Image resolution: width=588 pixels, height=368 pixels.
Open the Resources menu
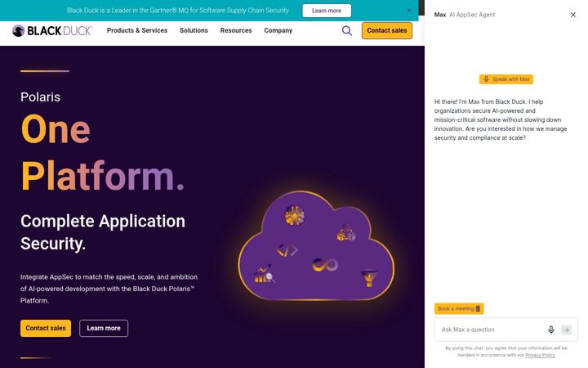pyautogui.click(x=236, y=30)
